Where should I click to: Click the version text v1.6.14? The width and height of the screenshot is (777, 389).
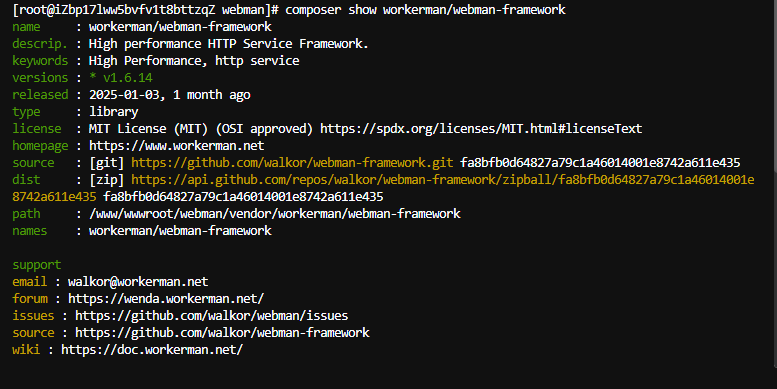pos(127,78)
